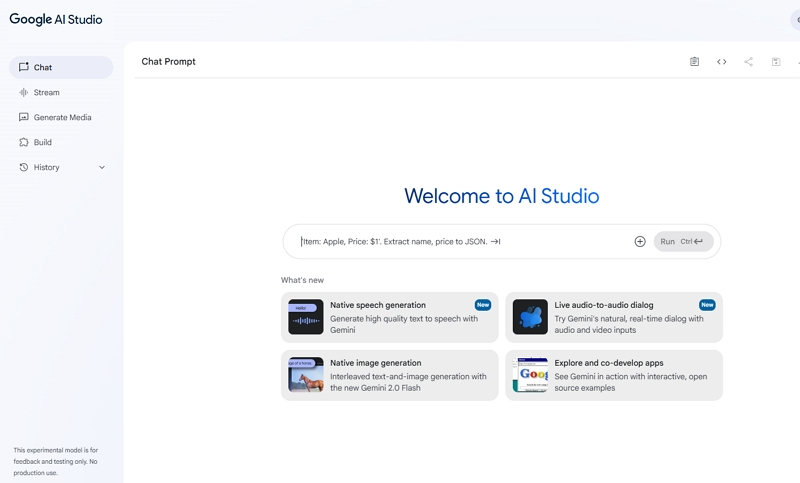Click the History clock icon

[23, 167]
